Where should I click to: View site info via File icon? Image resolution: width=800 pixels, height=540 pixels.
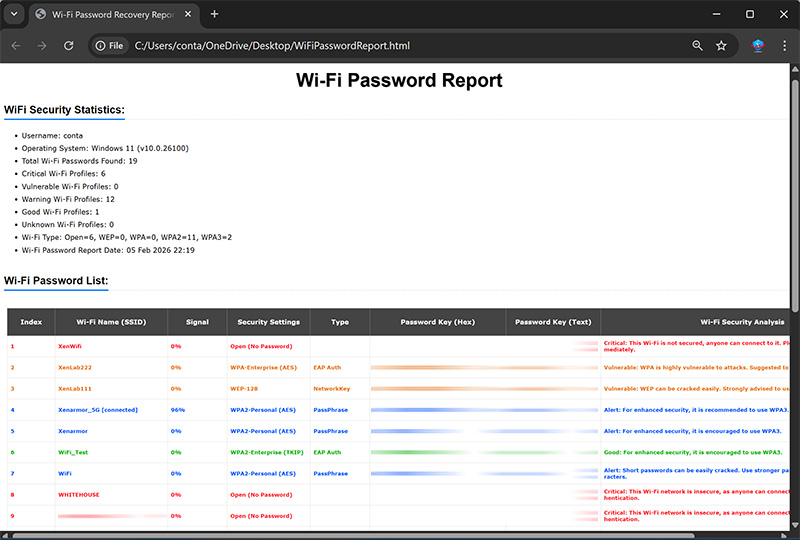[x=109, y=46]
